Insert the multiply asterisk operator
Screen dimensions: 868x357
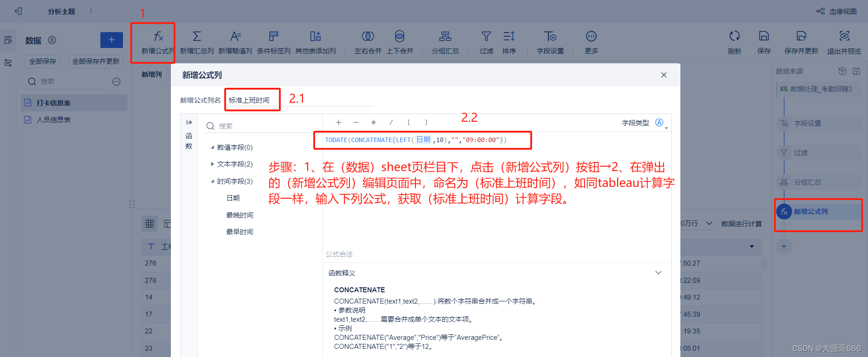pyautogui.click(x=373, y=122)
